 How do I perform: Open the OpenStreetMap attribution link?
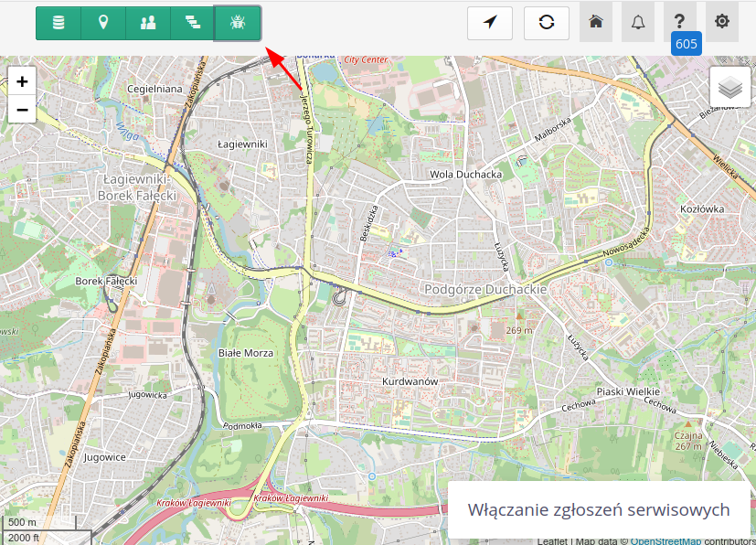[x=665, y=540]
